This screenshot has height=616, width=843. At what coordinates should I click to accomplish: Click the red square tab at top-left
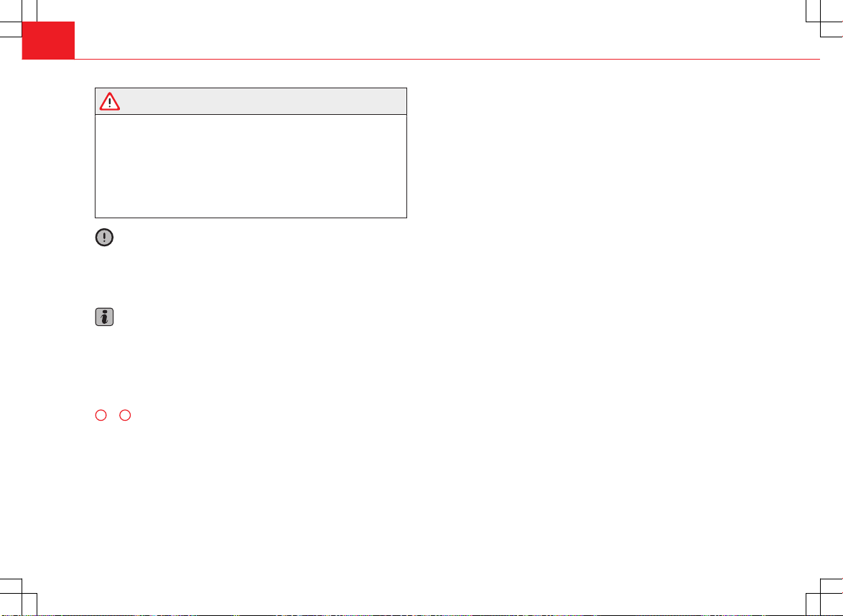coord(48,40)
